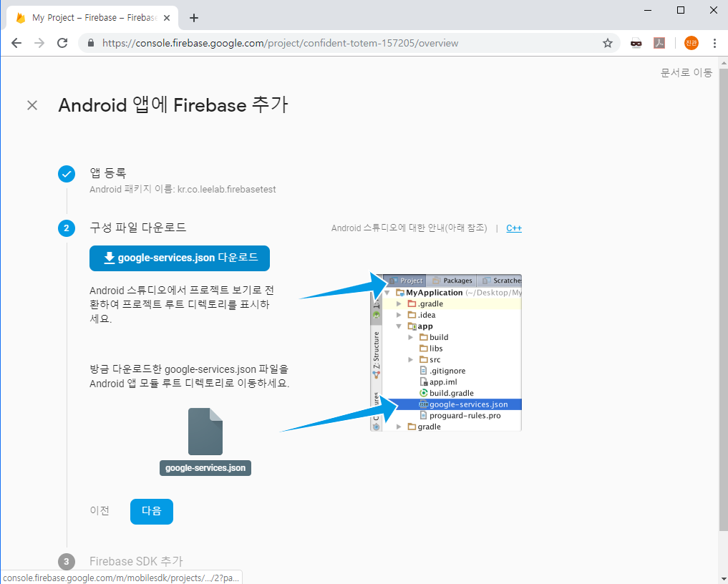Open a new browser tab
Viewport: 728px width, 584px height.
point(194,18)
